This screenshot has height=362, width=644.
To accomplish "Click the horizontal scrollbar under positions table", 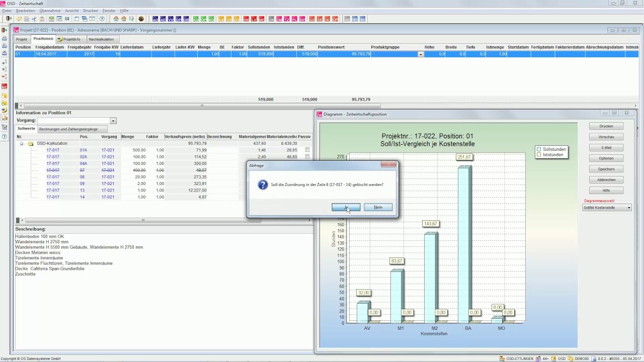I will pyautogui.click(x=201, y=106).
